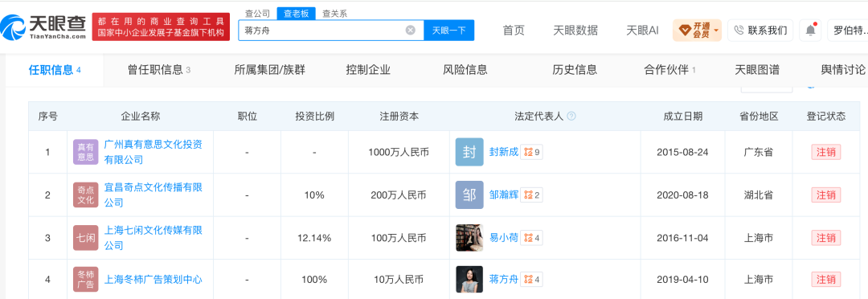Open 邹瀚辉's related companies badge 2
The height and width of the screenshot is (299, 868).
532,195
